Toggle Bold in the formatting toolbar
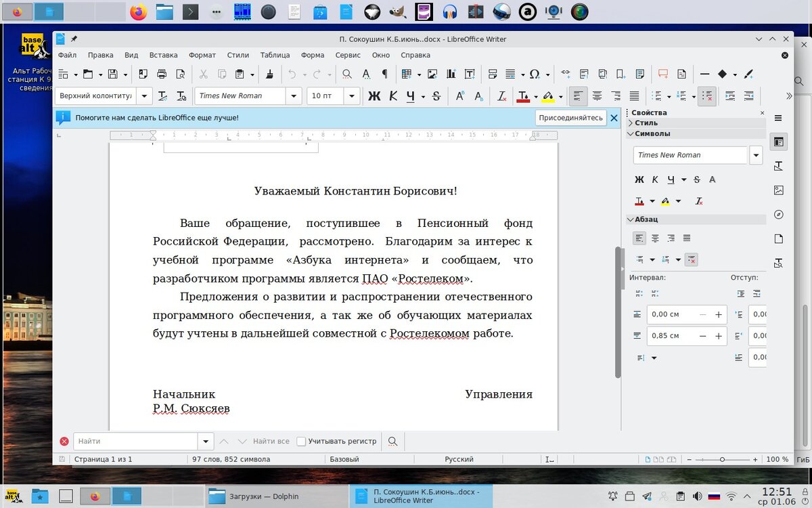The width and height of the screenshot is (812, 508). click(374, 96)
